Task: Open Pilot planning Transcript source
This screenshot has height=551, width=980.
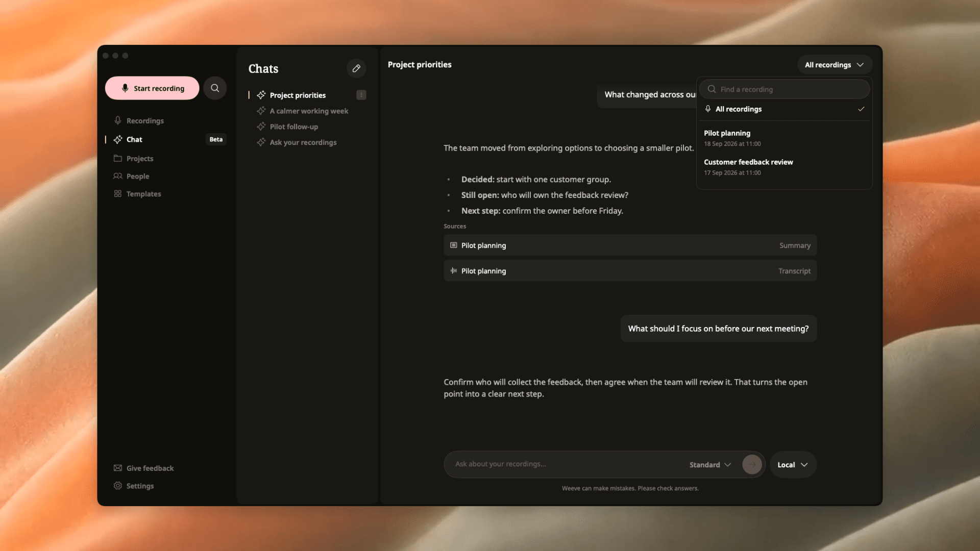Action: click(x=630, y=271)
